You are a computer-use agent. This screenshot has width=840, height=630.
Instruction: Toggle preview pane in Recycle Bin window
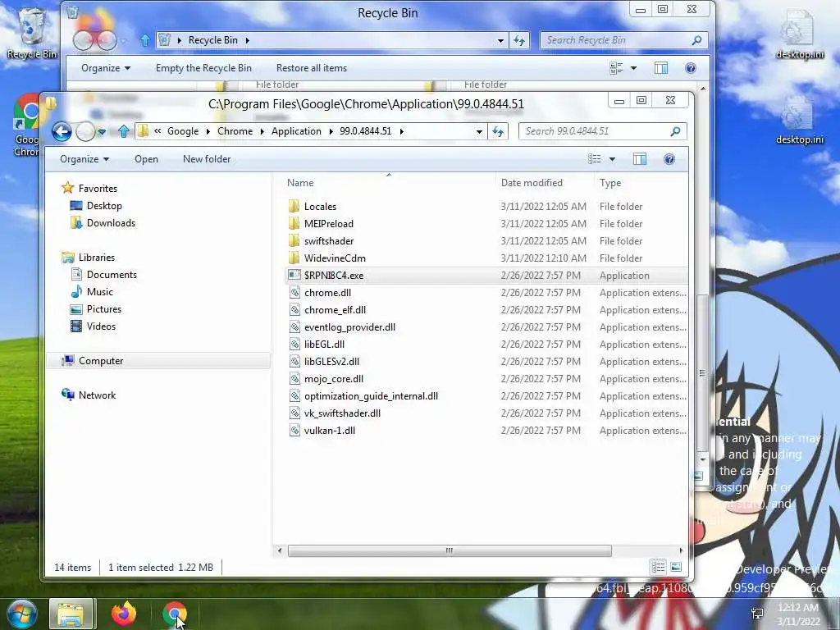pyautogui.click(x=661, y=68)
